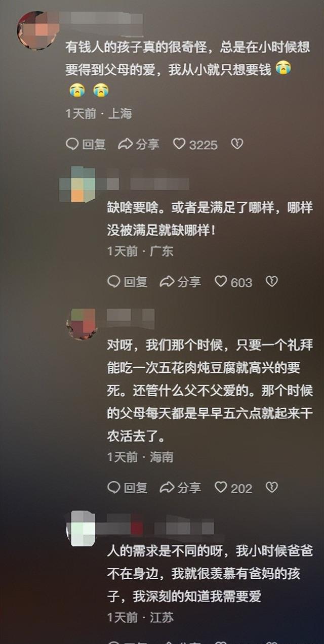This screenshot has width=324, height=644.
Task: Tap the reply text starting 缺啥要啥
Action: click(210, 219)
